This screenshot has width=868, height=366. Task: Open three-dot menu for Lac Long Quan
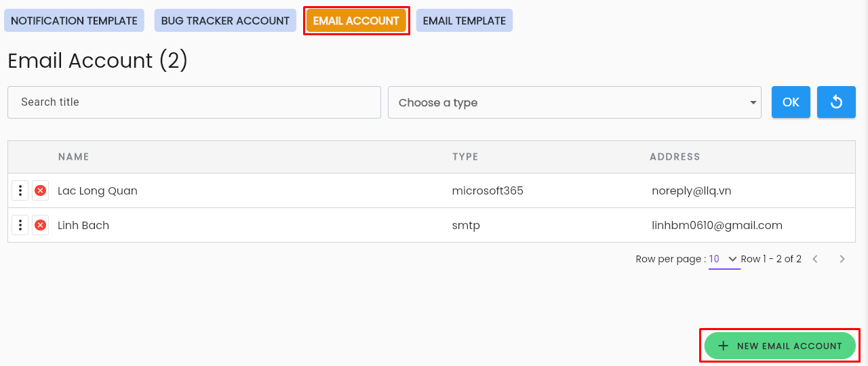pos(20,190)
